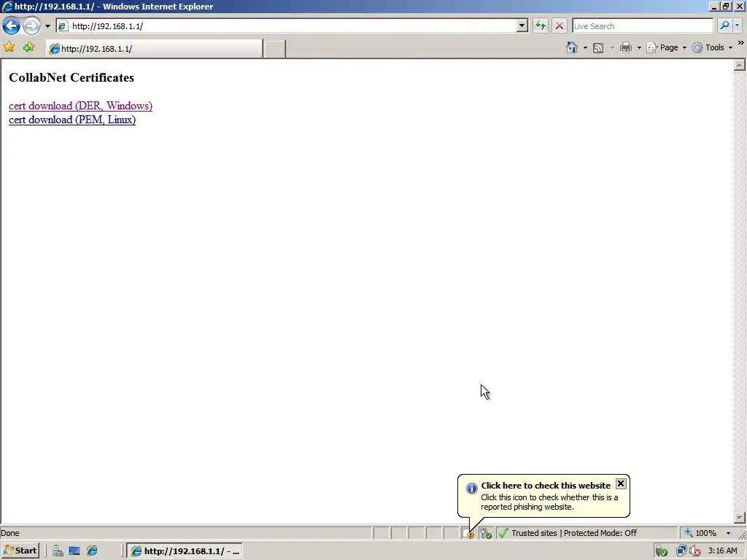Click the security shield tray icon

[x=661, y=551]
